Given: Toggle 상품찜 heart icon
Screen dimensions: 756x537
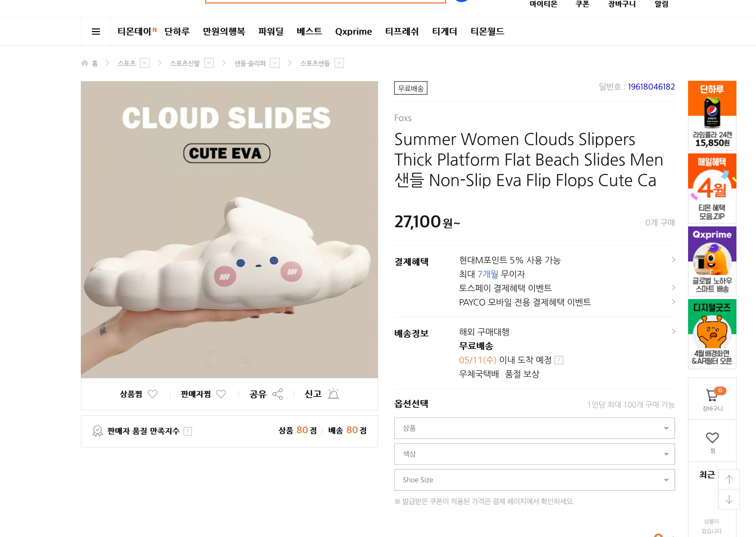Looking at the screenshot, I should tap(152, 394).
